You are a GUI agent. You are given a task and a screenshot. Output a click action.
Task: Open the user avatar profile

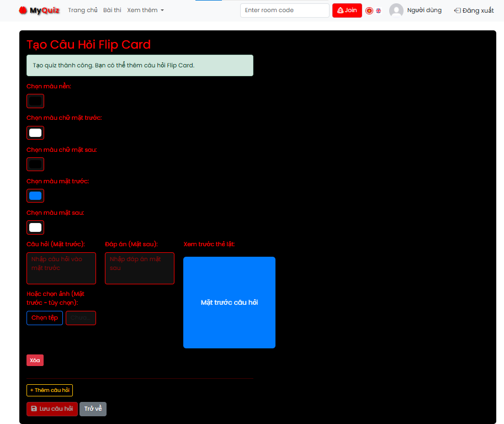point(396,10)
